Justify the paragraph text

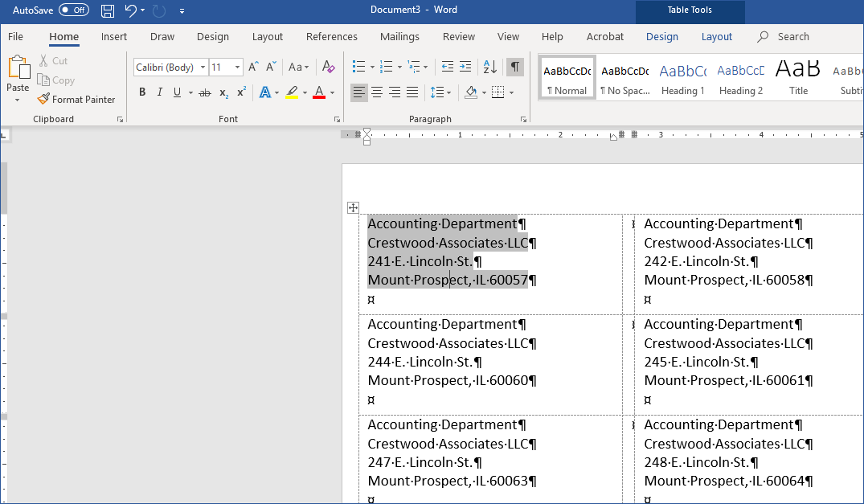(x=412, y=92)
